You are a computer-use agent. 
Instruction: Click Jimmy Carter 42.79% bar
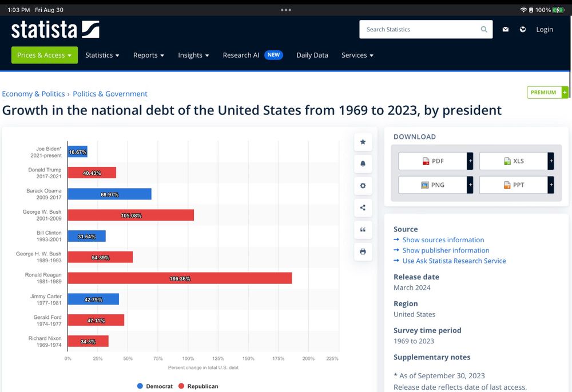(93, 299)
